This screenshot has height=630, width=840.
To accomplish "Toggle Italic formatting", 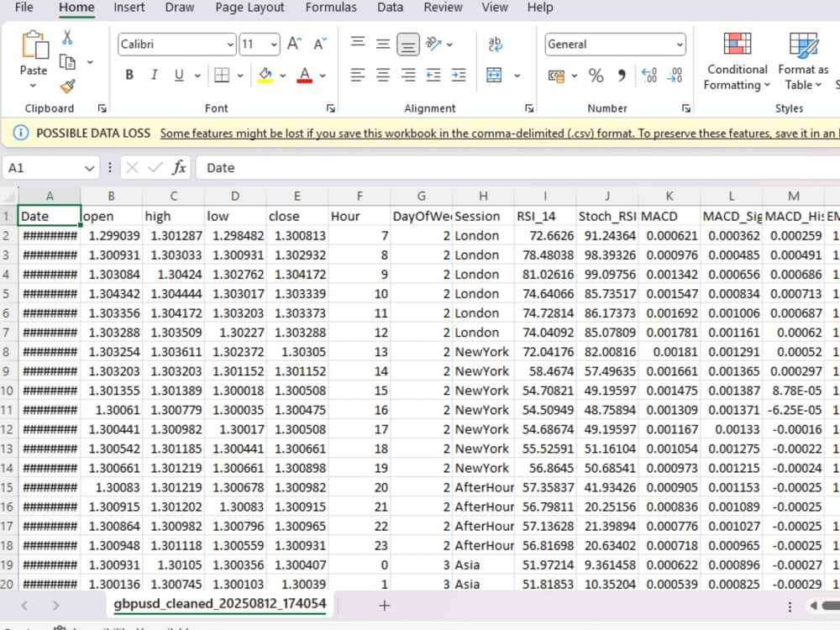I will pyautogui.click(x=155, y=75).
